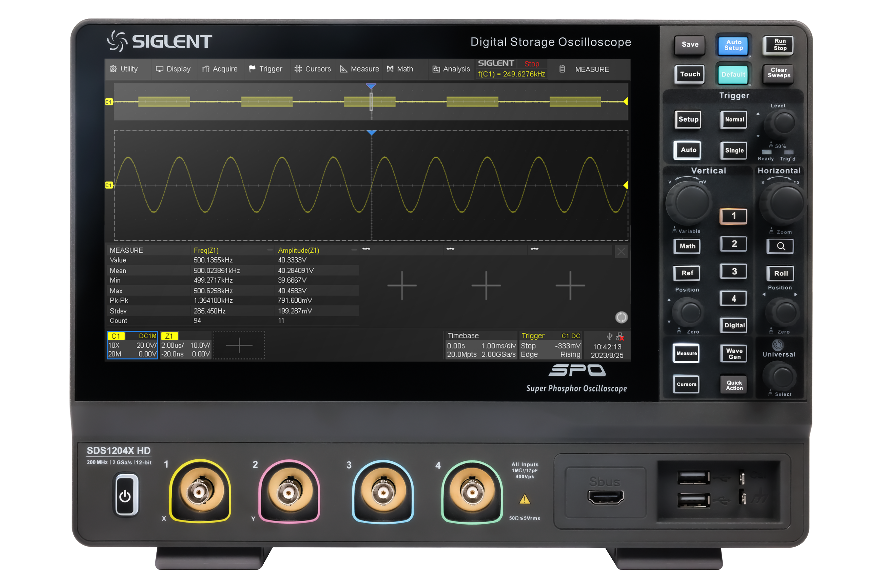Screen dimensions: 882x588
Task: Tap the USB status icon above the clock
Action: (x=609, y=336)
